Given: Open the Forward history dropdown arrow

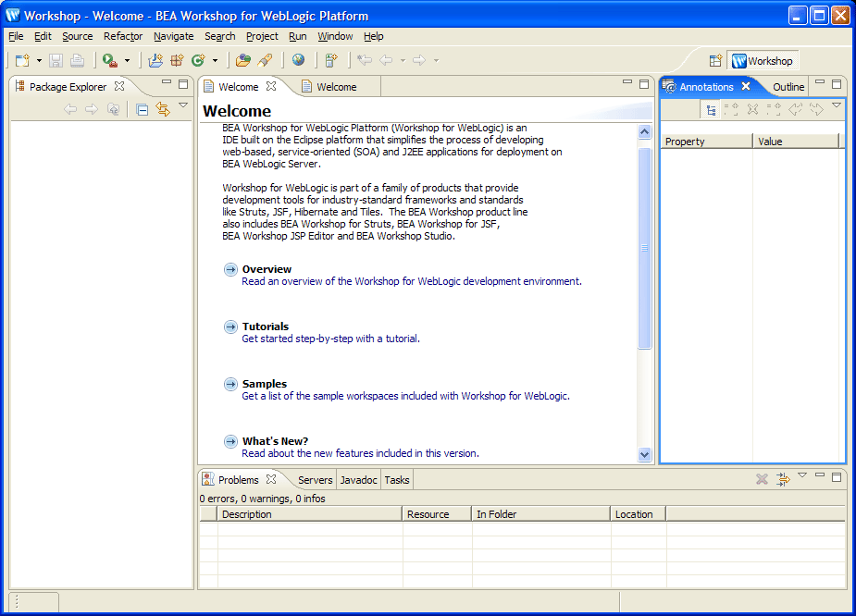Looking at the screenshot, I should point(436,60).
